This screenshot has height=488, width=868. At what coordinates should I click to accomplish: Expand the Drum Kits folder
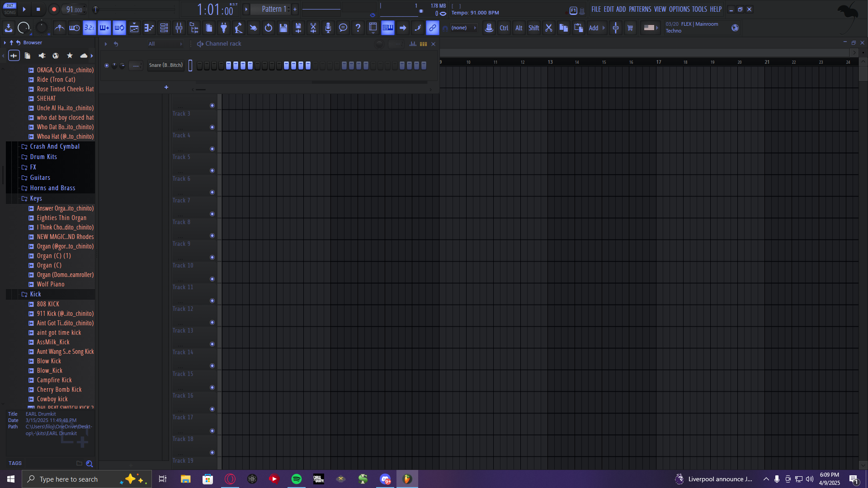(x=43, y=157)
